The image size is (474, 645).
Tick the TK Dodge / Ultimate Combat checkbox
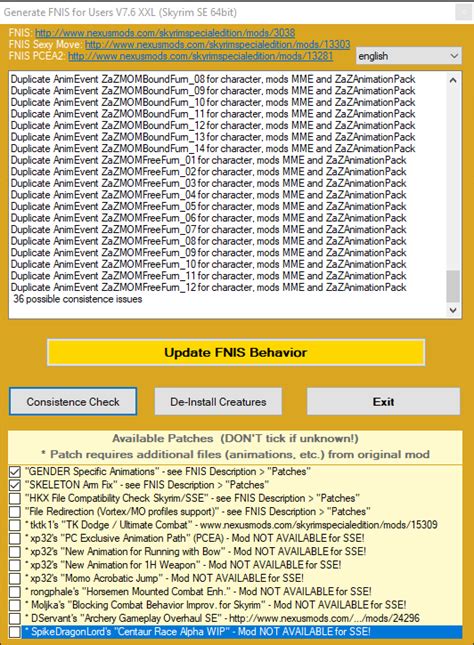click(x=15, y=525)
